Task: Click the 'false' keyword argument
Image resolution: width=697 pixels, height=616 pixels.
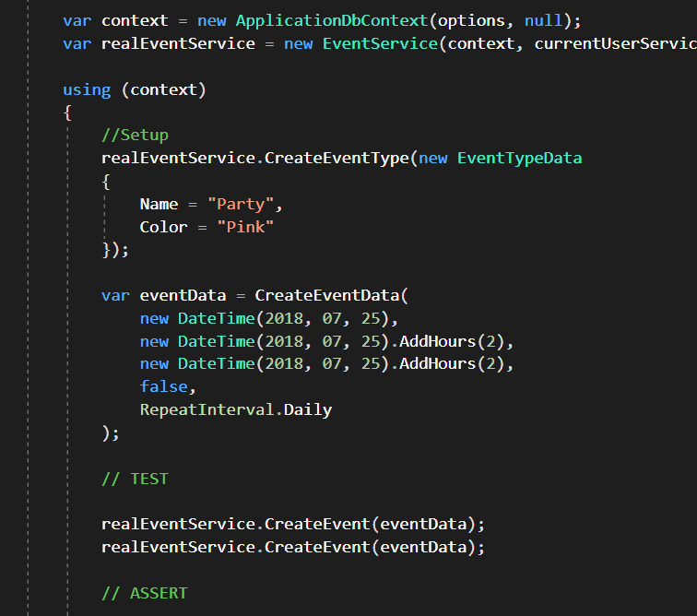Action: (163, 387)
